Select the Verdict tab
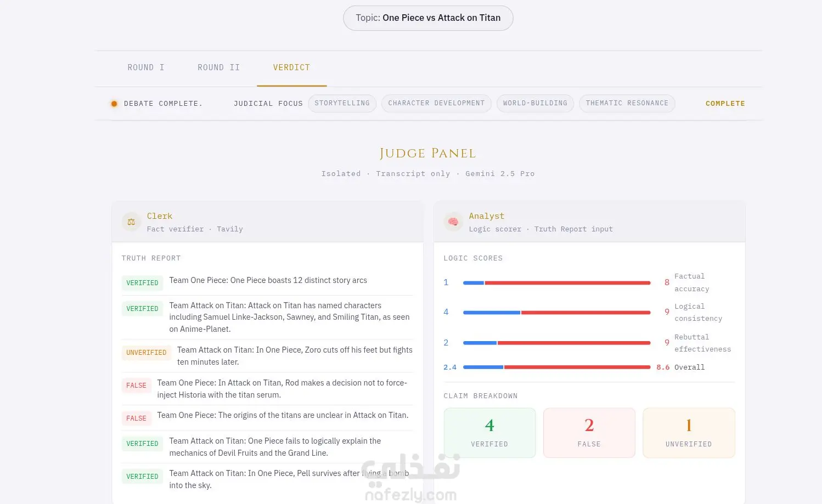This screenshot has height=504, width=822. [x=292, y=67]
